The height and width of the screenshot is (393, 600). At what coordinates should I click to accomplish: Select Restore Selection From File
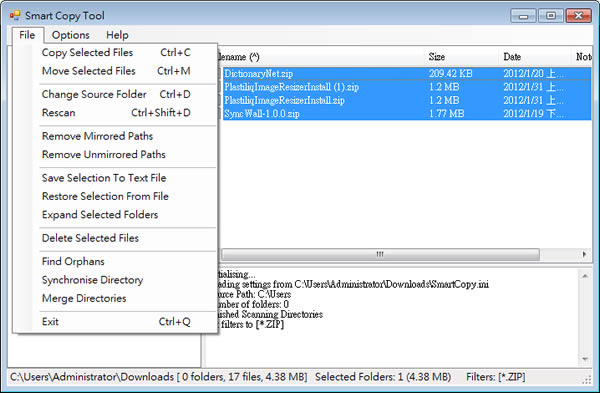tap(116, 196)
